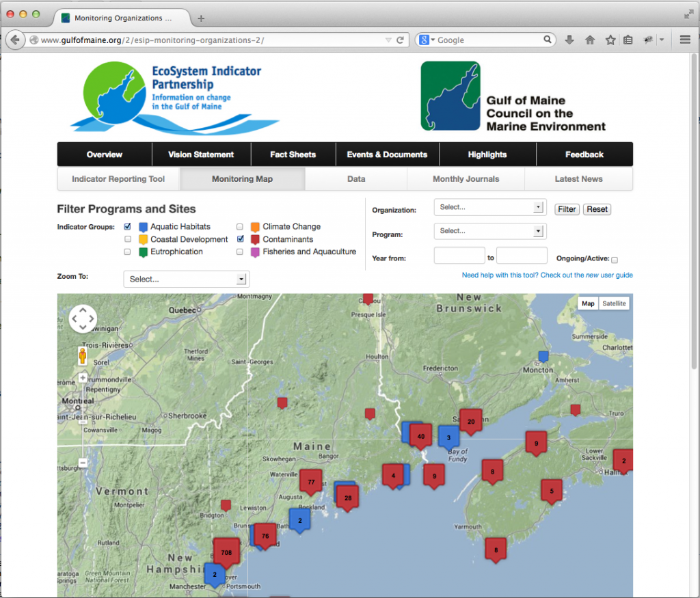This screenshot has height=598, width=700.
Task: Open the URL history dropdown arrow
Action: click(x=388, y=40)
